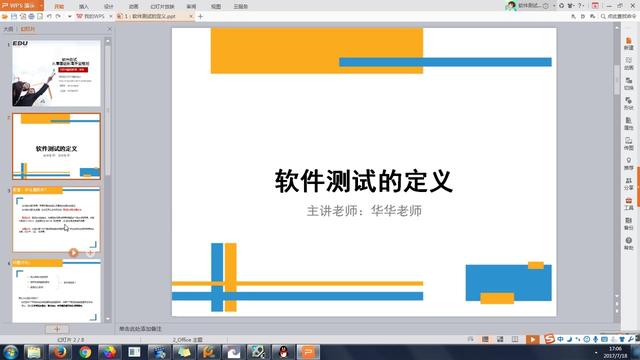Open the 备份 backup sidebar tool

pos(629,224)
